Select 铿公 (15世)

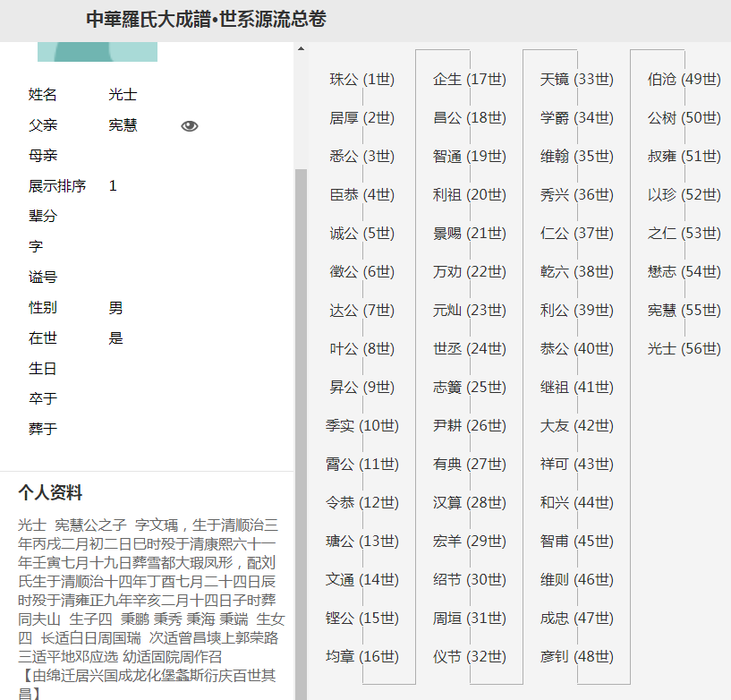(362, 619)
